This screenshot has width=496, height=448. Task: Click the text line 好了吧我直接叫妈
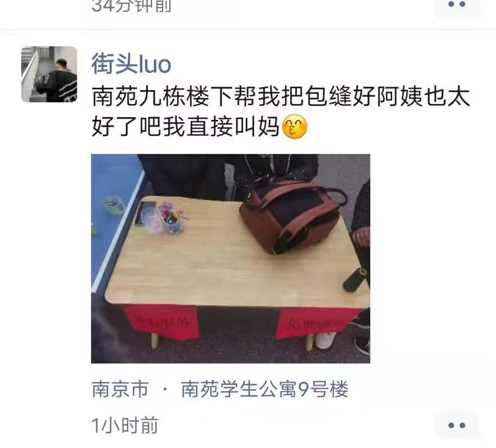coord(186,126)
